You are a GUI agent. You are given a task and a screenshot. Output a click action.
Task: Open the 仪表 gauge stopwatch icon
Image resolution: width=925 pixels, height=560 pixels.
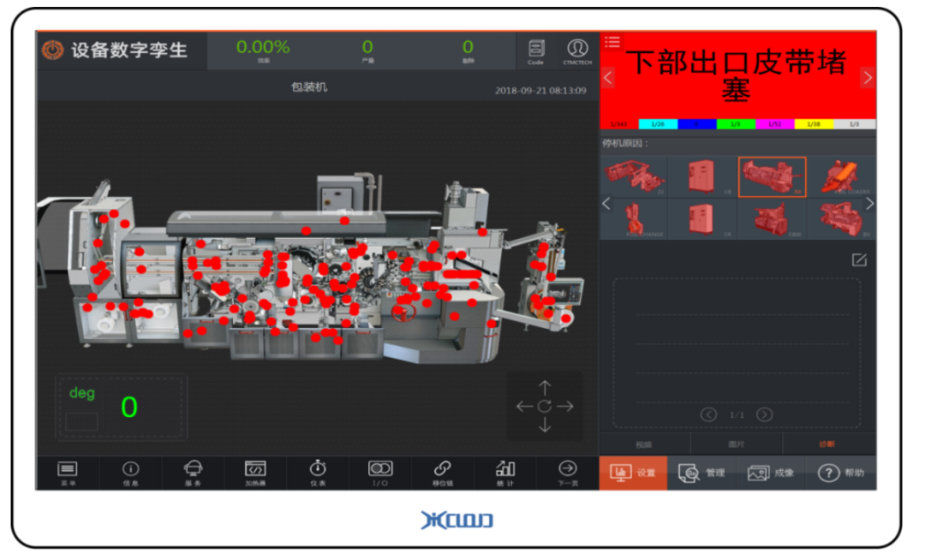pos(318,472)
